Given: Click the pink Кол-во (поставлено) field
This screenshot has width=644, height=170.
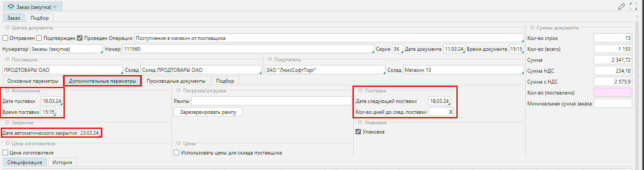Looking at the screenshot, I should (612, 92).
